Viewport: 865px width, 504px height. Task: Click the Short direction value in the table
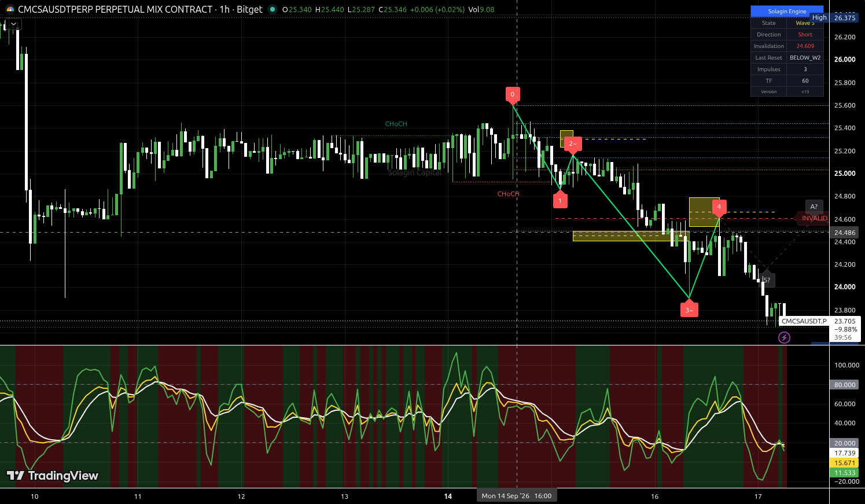[805, 35]
